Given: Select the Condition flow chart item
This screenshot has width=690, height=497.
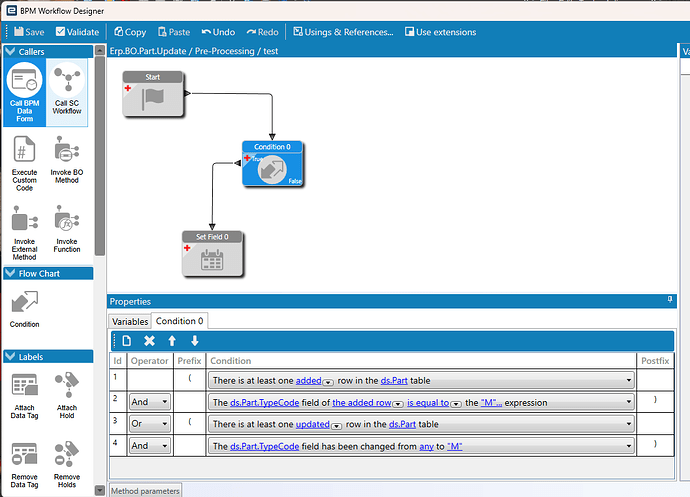Looking at the screenshot, I should [x=25, y=309].
